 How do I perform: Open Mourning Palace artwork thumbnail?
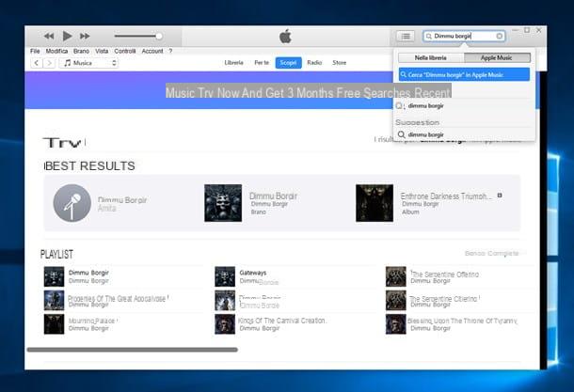(x=54, y=324)
